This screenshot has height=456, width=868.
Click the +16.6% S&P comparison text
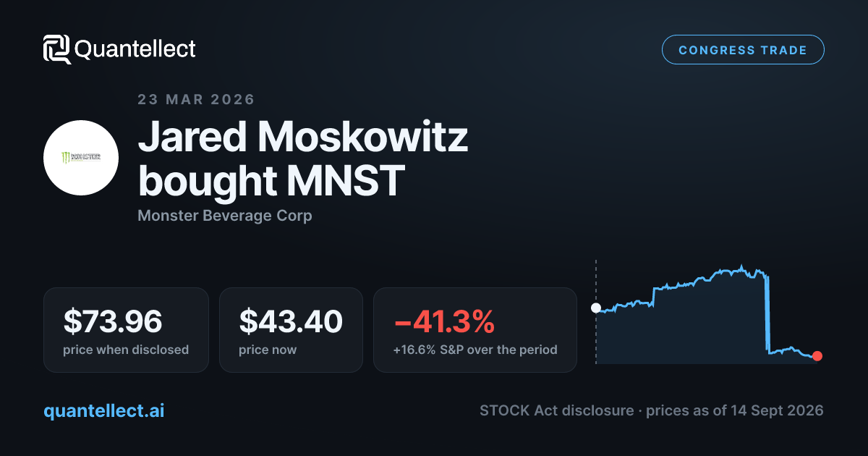click(x=475, y=350)
